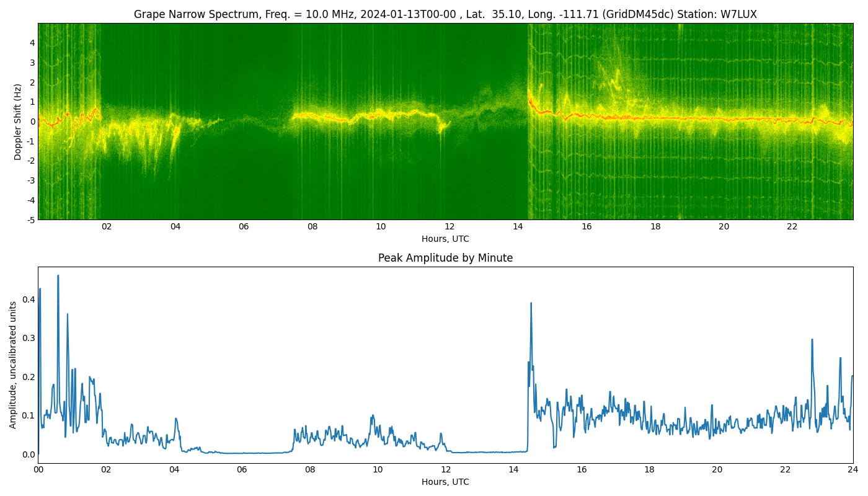
Task: Select the Doppler Shift (Hz) axis label
Action: (18, 122)
